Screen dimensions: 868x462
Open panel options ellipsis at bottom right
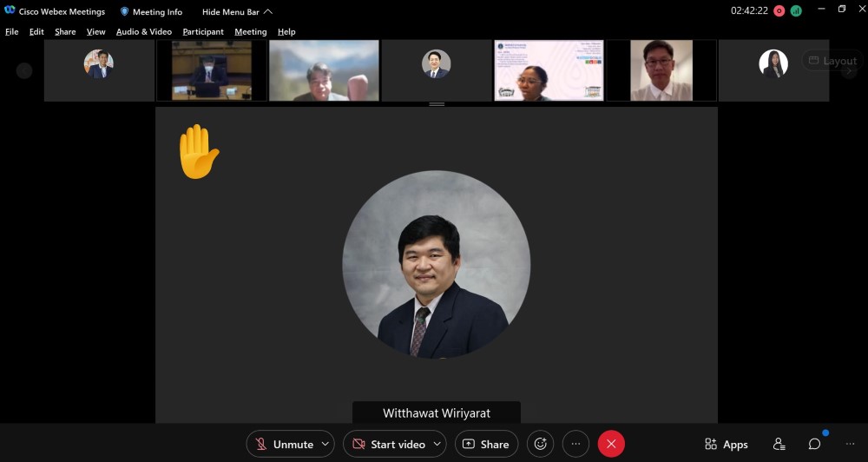point(850,444)
